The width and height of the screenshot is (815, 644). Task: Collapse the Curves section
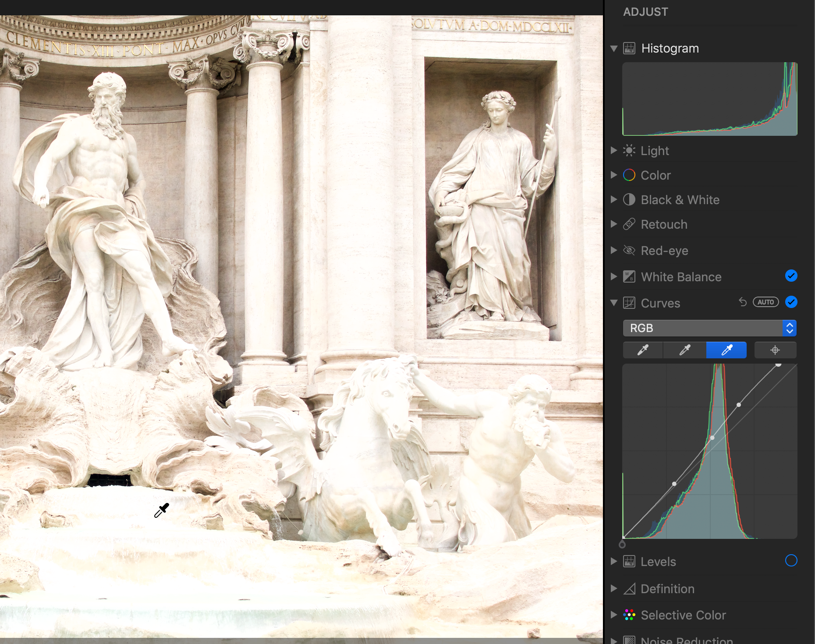[614, 303]
